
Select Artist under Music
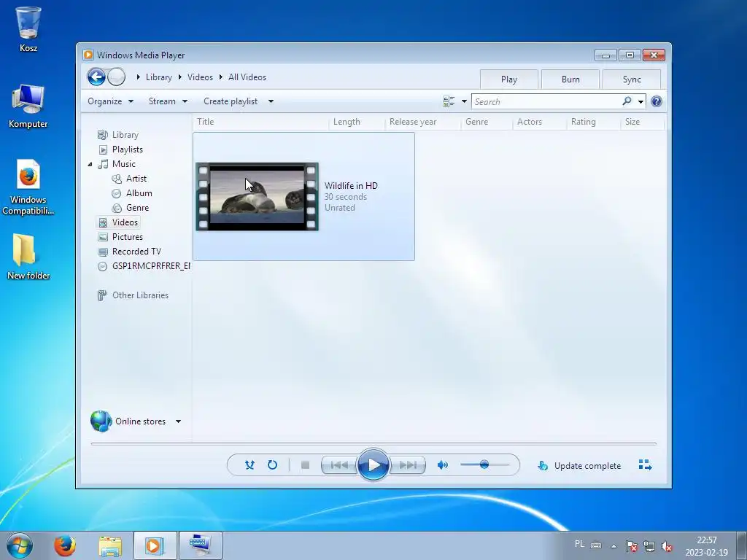(136, 179)
